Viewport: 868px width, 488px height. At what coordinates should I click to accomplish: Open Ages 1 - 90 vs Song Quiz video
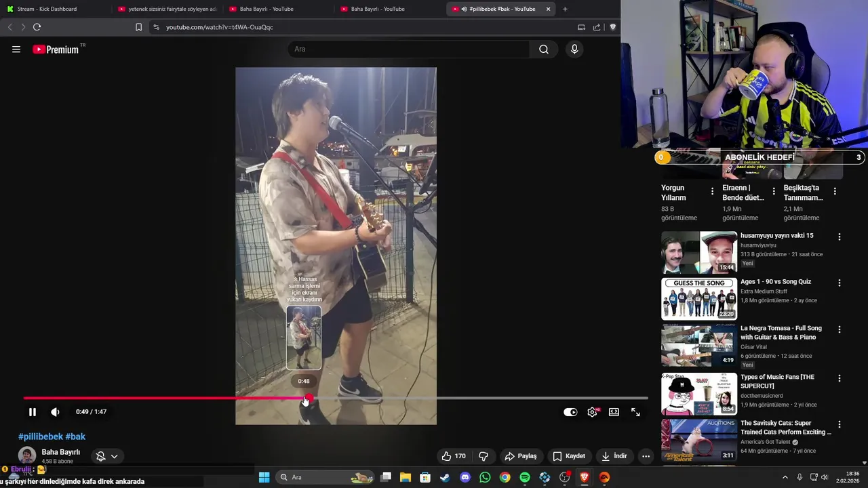[x=699, y=298]
